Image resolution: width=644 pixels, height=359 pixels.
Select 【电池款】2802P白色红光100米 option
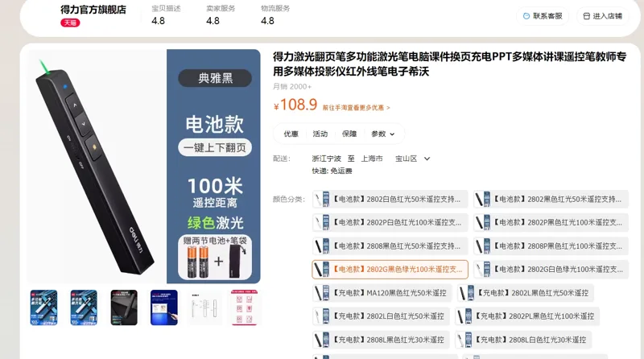(x=390, y=223)
